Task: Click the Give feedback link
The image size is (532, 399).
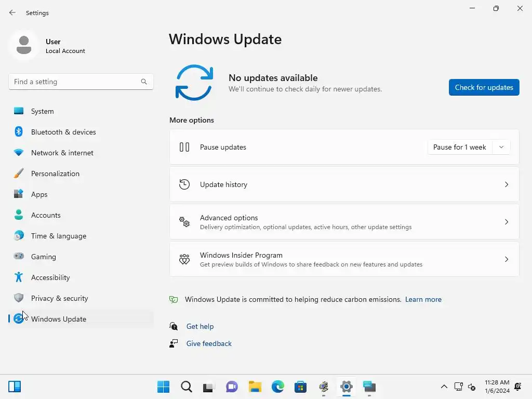Action: coord(209,343)
